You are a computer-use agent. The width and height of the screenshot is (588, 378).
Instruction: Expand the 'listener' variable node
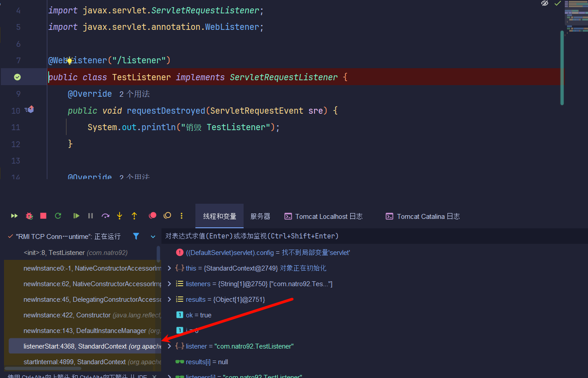tap(169, 346)
